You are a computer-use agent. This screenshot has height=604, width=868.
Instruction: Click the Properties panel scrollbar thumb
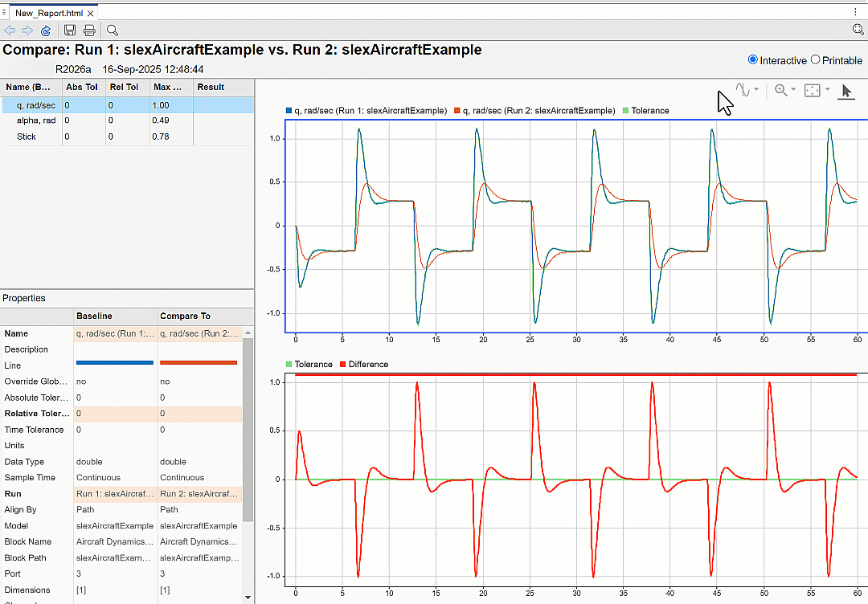coord(248,429)
